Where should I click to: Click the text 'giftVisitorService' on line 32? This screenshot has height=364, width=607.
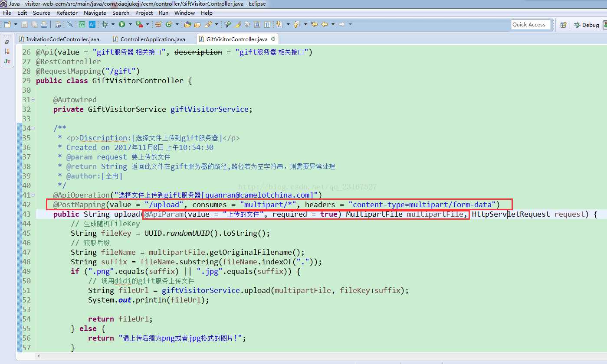point(210,109)
